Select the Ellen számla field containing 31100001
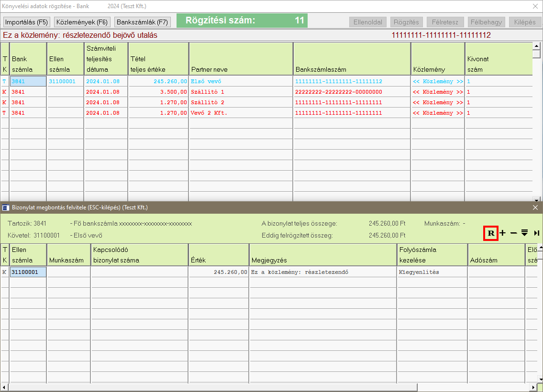The height and width of the screenshot is (392, 543). coord(28,272)
